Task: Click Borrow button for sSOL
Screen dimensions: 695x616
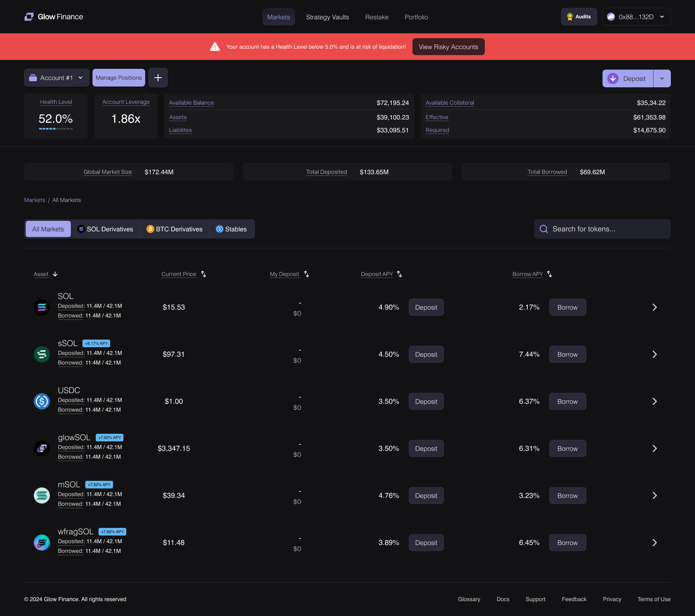Action: tap(568, 354)
